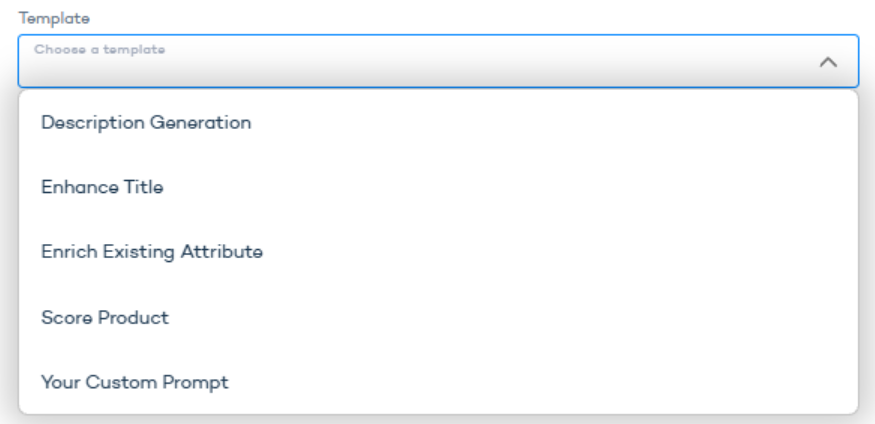Image resolution: width=875 pixels, height=424 pixels.
Task: Choose Enhance Title from the list
Action: point(102,187)
